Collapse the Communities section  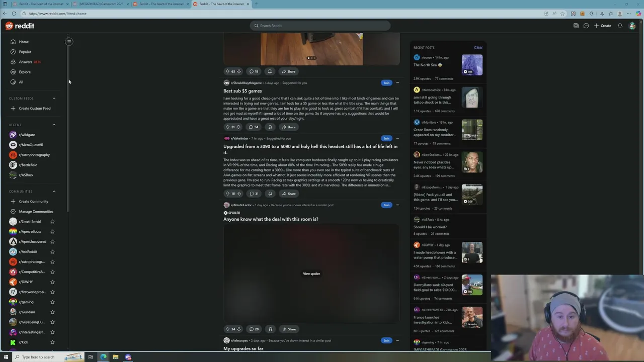tap(54, 191)
